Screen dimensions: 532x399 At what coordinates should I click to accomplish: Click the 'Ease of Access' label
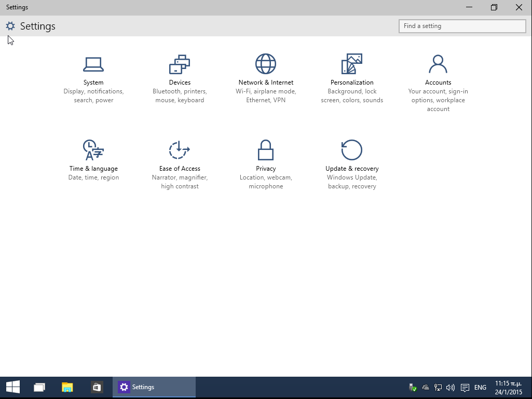point(180,169)
